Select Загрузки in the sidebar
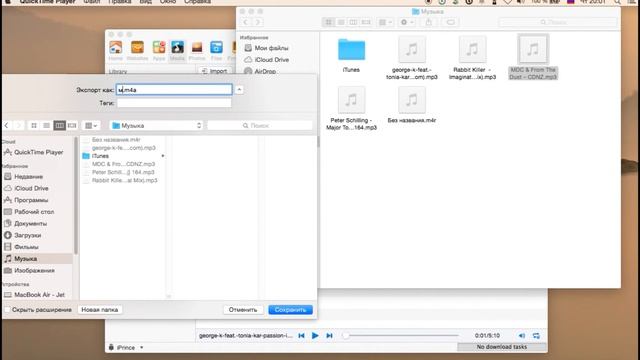The height and width of the screenshot is (360, 640). 22,236
